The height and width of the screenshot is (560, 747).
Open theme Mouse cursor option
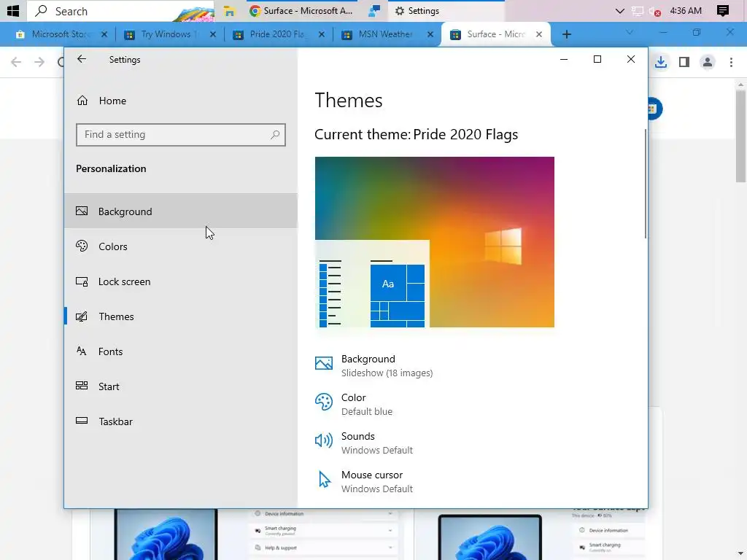[364, 481]
